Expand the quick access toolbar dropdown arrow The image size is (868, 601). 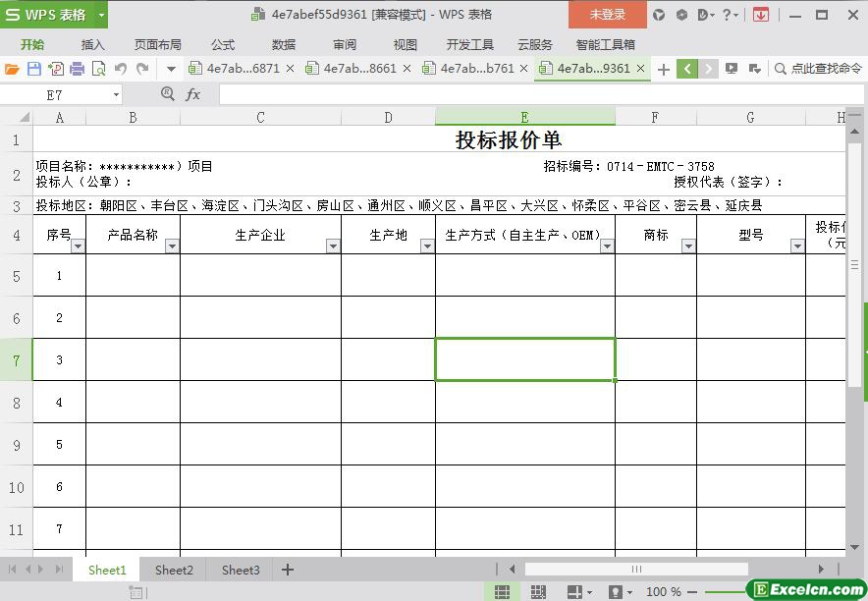pos(171,69)
